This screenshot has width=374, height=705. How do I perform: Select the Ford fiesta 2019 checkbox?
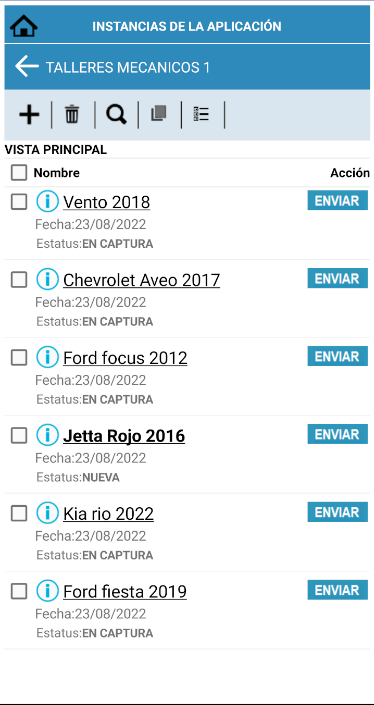click(19, 591)
